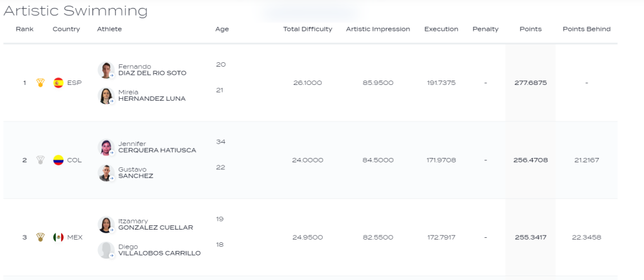The width and height of the screenshot is (644, 280).
Task: Click the Mexico flag icon
Action: pyautogui.click(x=58, y=237)
